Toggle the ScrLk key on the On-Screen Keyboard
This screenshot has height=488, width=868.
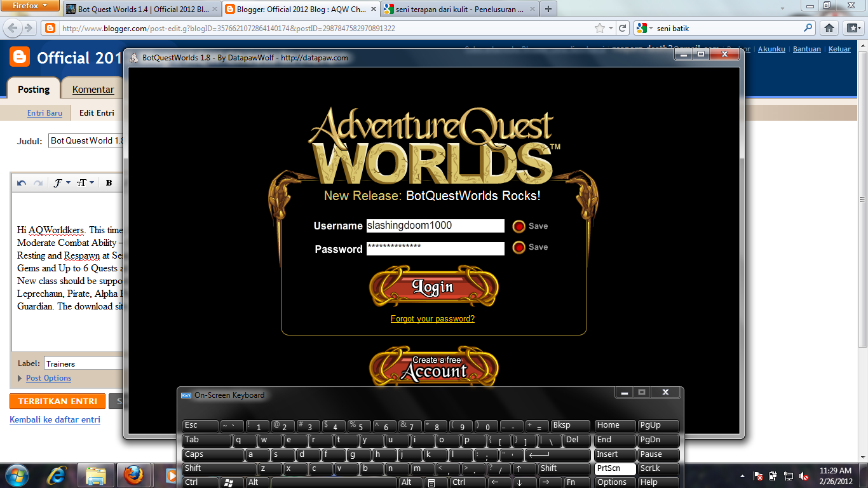(x=658, y=468)
